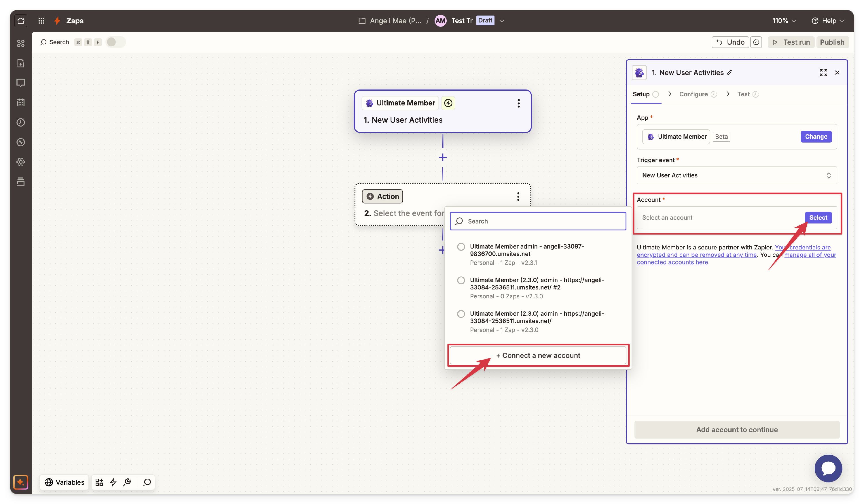
Task: Select account angeli-33097-9836700.umsites.net radio
Action: (x=461, y=247)
